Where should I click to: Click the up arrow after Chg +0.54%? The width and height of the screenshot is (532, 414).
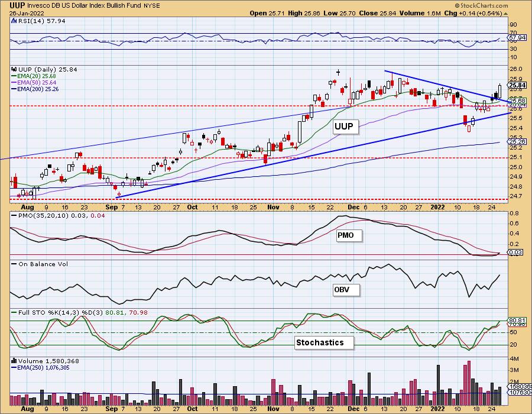(505, 14)
